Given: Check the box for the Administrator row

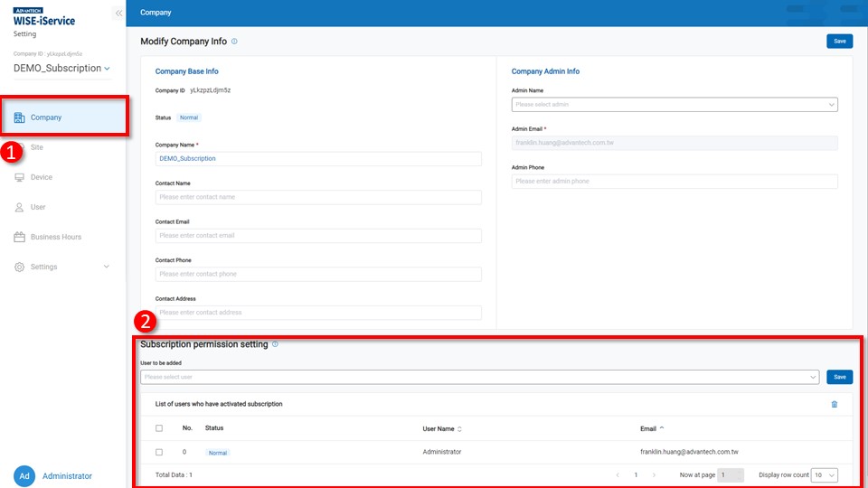Looking at the screenshot, I should pos(159,452).
